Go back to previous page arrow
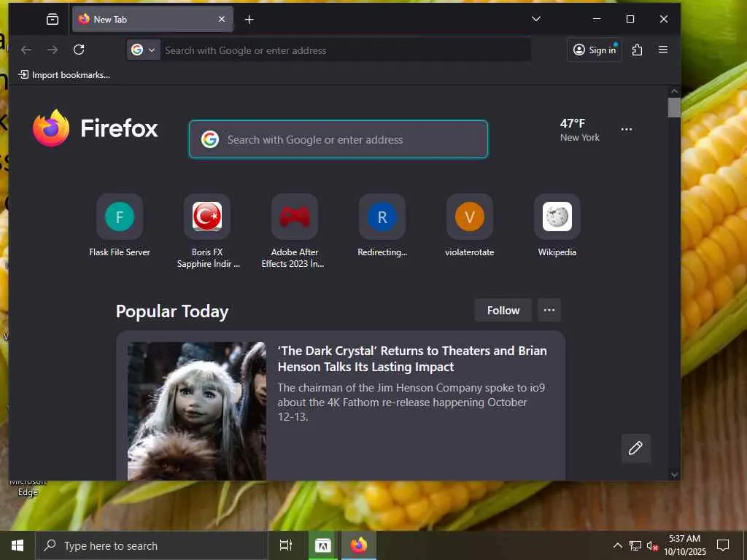The image size is (747, 560). 26,50
